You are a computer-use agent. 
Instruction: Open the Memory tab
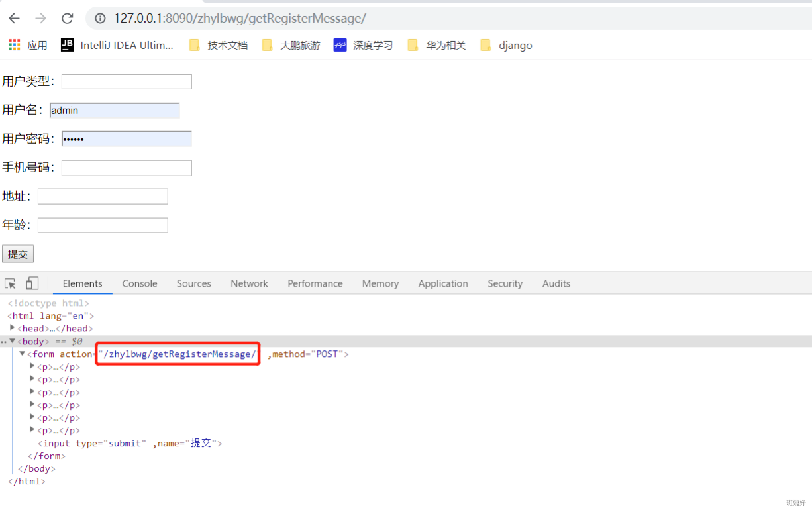(381, 283)
